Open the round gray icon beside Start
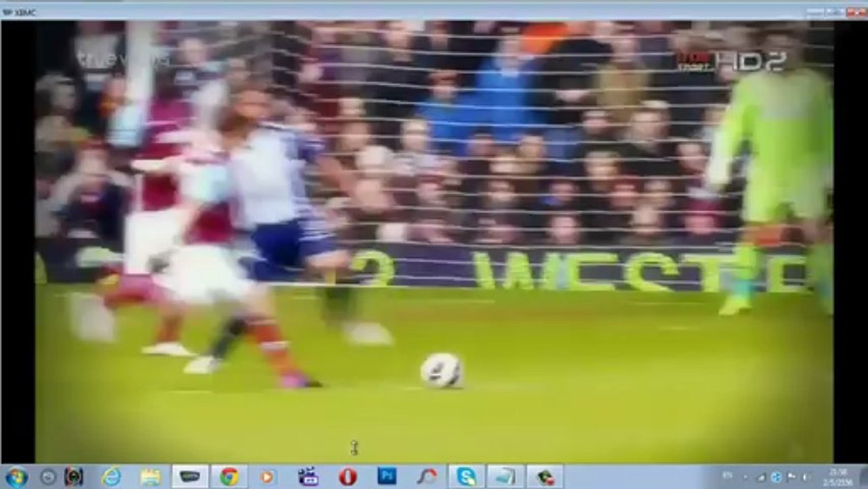The width and height of the screenshot is (868, 489). pyautogui.click(x=48, y=477)
